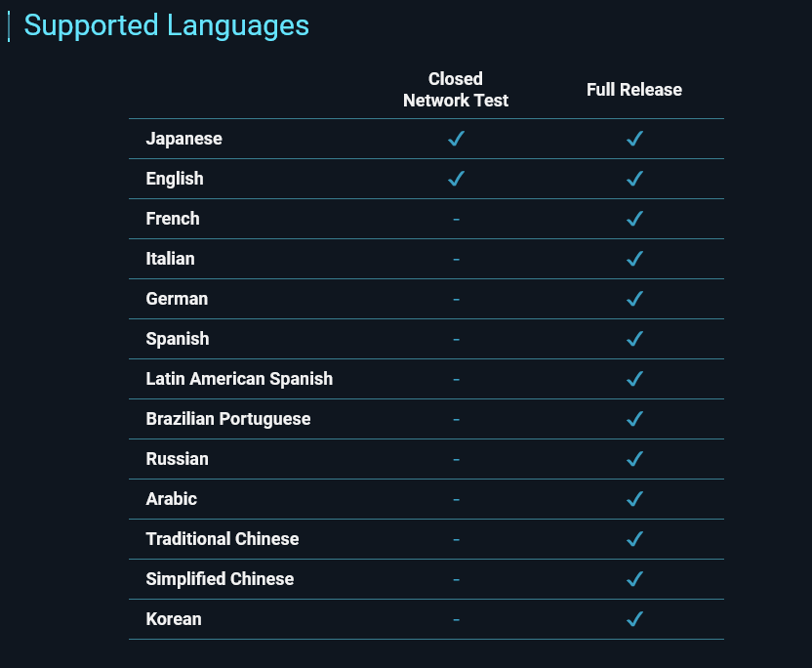The image size is (812, 668).
Task: Click the Korean Full Release checkmark
Action: click(634, 619)
